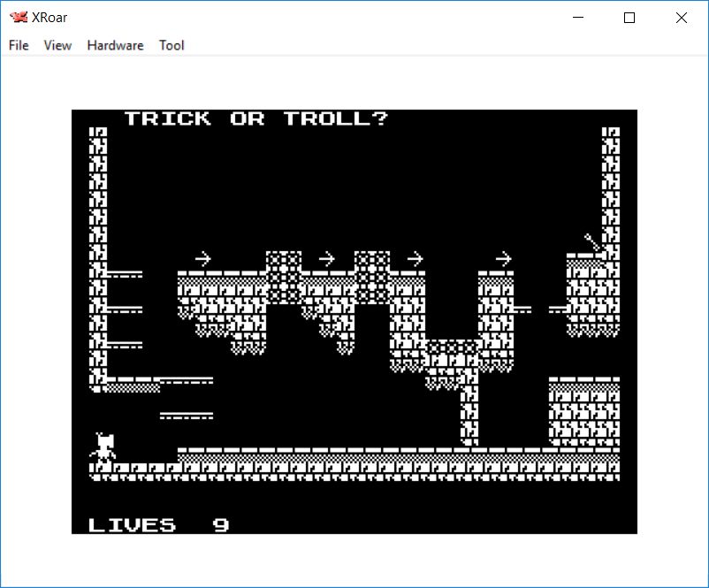The width and height of the screenshot is (709, 588).
Task: Maximize the XRoar window
Action: (x=629, y=18)
